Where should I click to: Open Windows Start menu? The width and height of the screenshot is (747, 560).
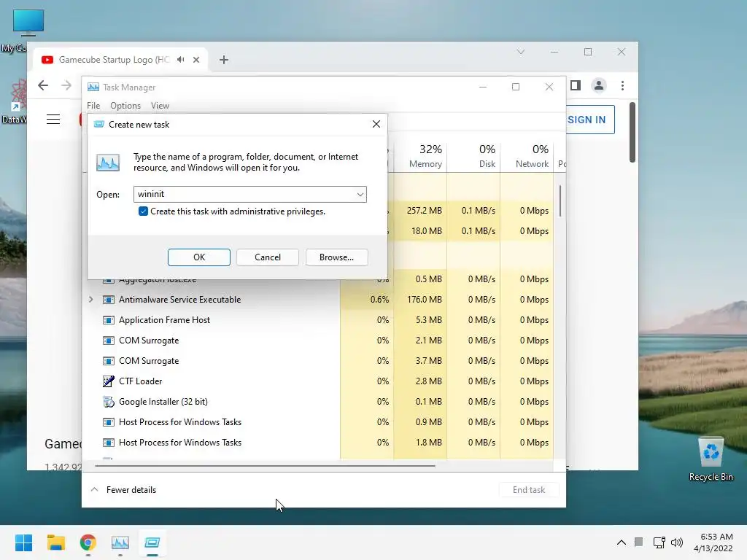click(x=23, y=542)
